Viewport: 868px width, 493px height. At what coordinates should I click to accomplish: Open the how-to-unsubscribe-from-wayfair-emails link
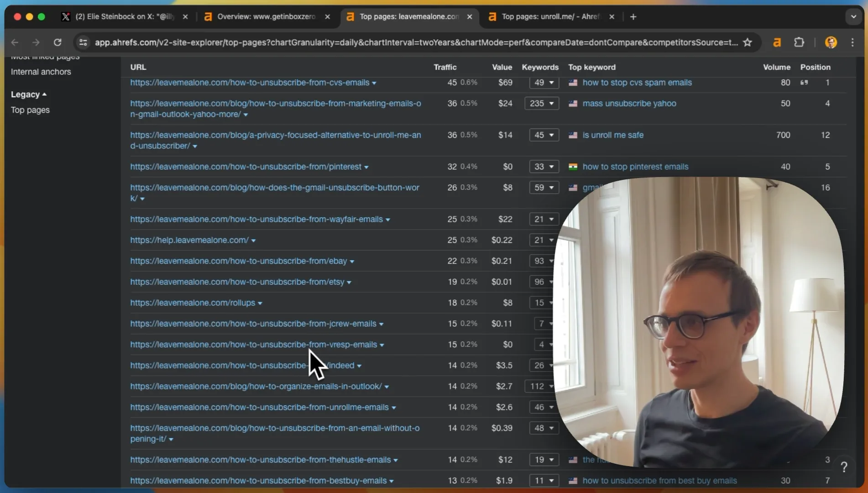(256, 220)
